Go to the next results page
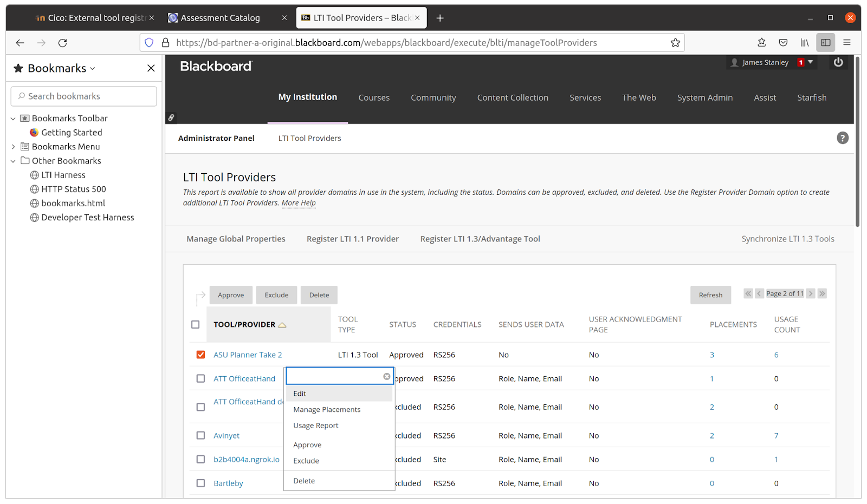Viewport: 867px width, 504px height. [811, 293]
